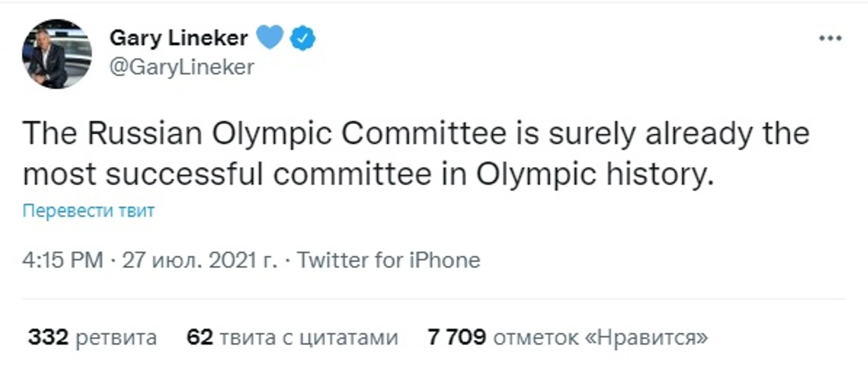Click the blue heart emoji beside the name
The width and height of the screenshot is (868, 366).
point(270,38)
